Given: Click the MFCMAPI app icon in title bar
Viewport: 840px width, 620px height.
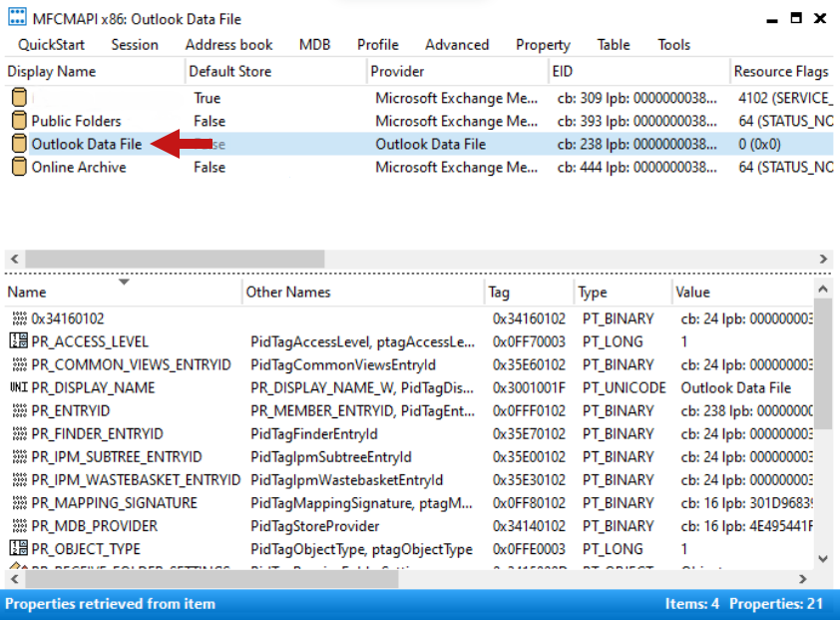Looking at the screenshot, I should pyautogui.click(x=17, y=17).
